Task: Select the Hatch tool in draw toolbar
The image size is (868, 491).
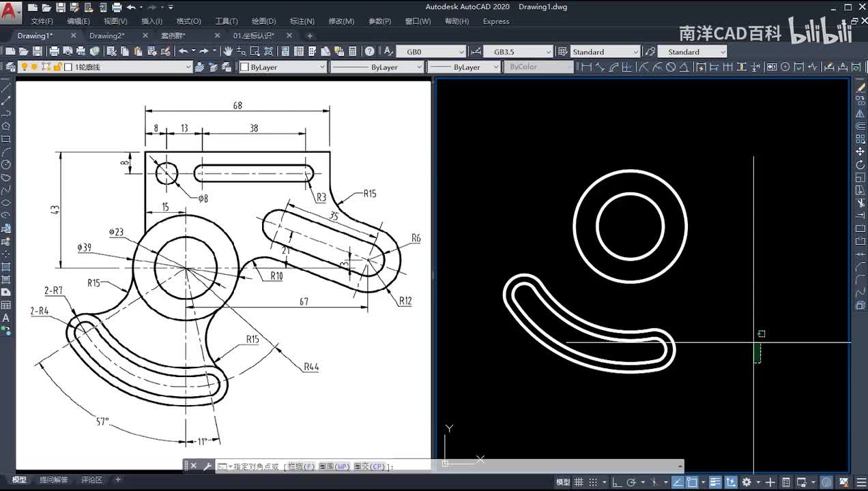Action: 6,267
